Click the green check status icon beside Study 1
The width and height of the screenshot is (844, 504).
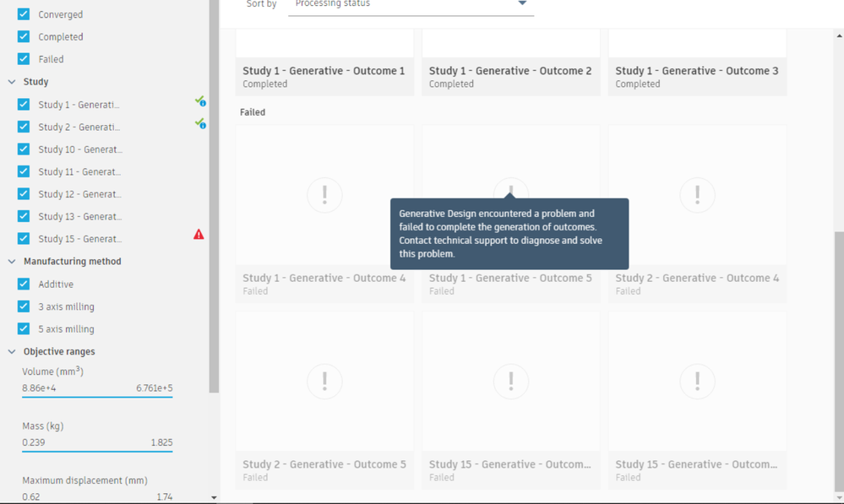[x=200, y=101]
